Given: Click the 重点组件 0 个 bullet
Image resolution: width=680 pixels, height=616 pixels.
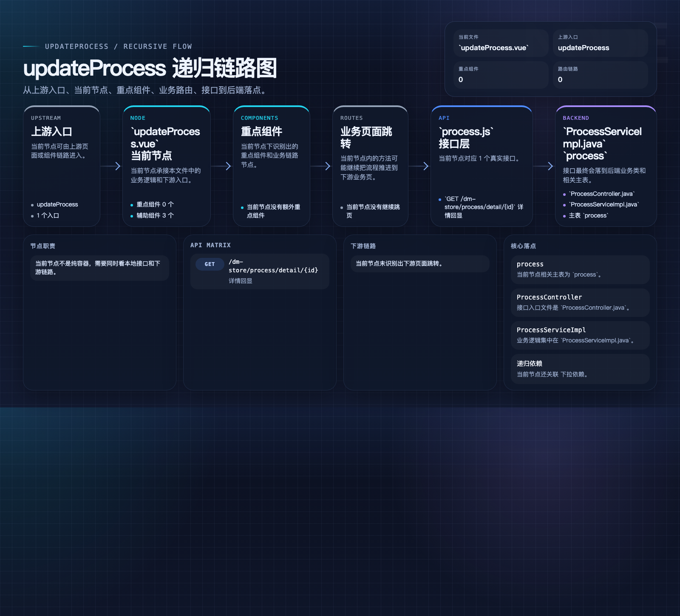Looking at the screenshot, I should 155,204.
